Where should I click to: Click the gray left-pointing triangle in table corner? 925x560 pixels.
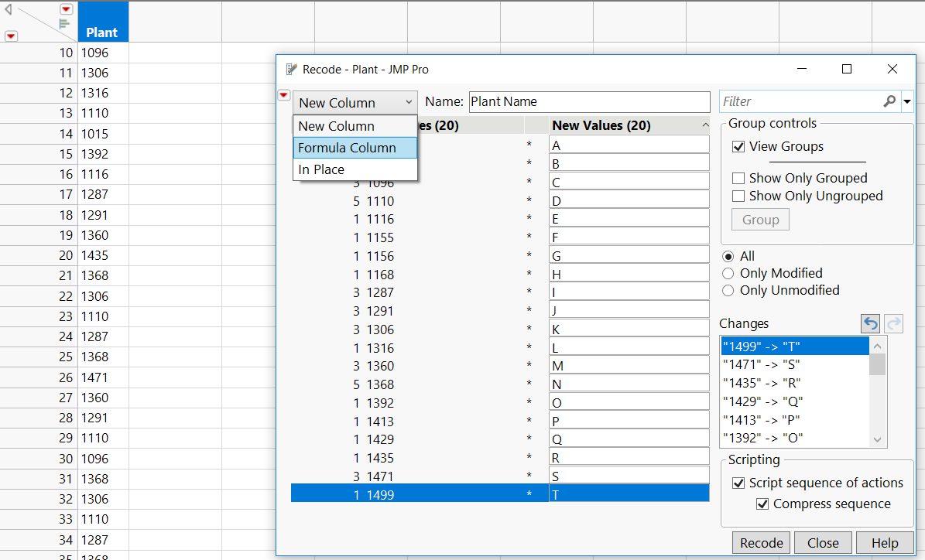tap(9, 9)
